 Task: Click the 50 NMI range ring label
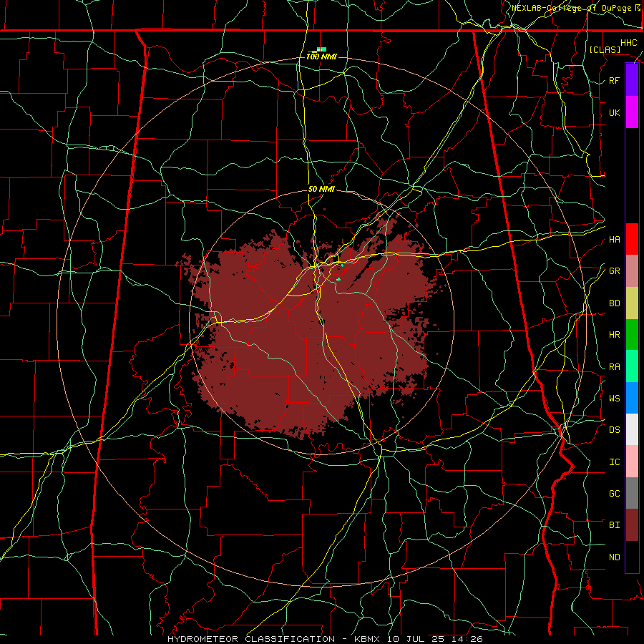click(x=321, y=190)
